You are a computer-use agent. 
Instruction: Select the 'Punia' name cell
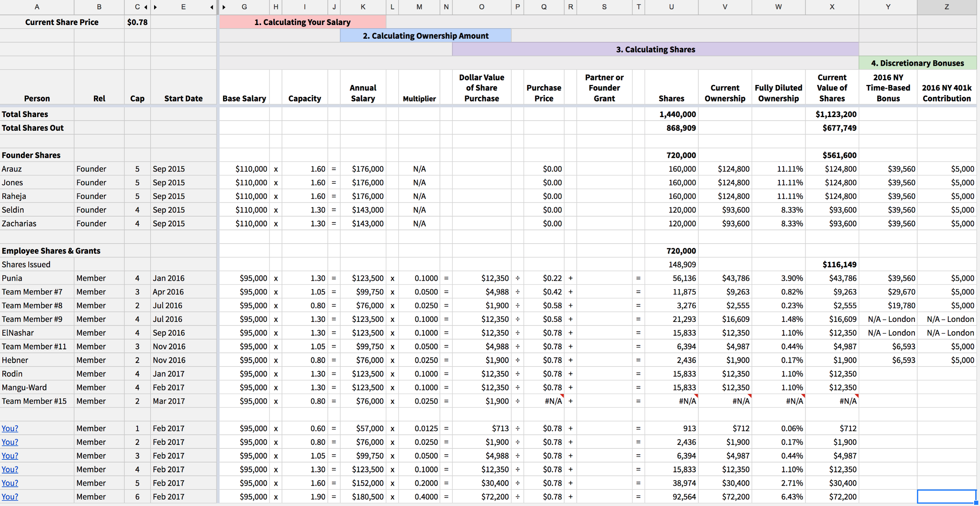(37, 278)
